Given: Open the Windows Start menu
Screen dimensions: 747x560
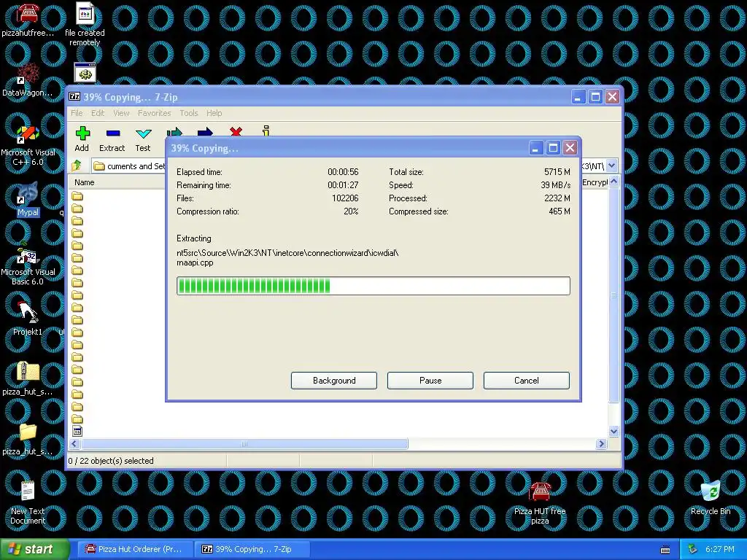Looking at the screenshot, I should [x=34, y=549].
